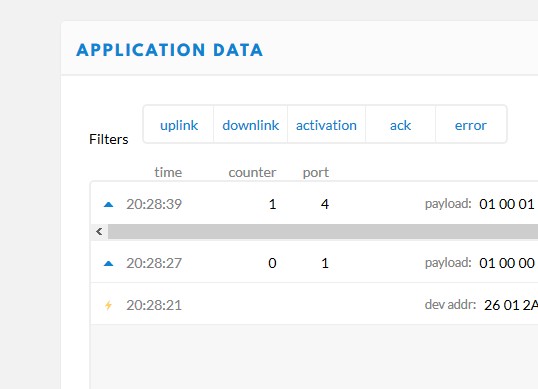Click the scrollbar left arrow
Screen dimensions: 538x389
tap(100, 232)
